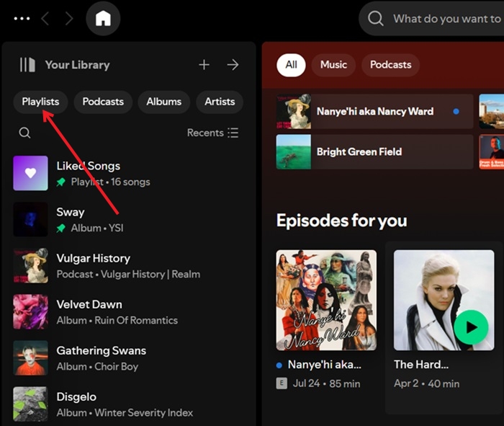The height and width of the screenshot is (426, 504).
Task: Click 'Apr 2 • 40 min' episode details
Action: pos(426,383)
